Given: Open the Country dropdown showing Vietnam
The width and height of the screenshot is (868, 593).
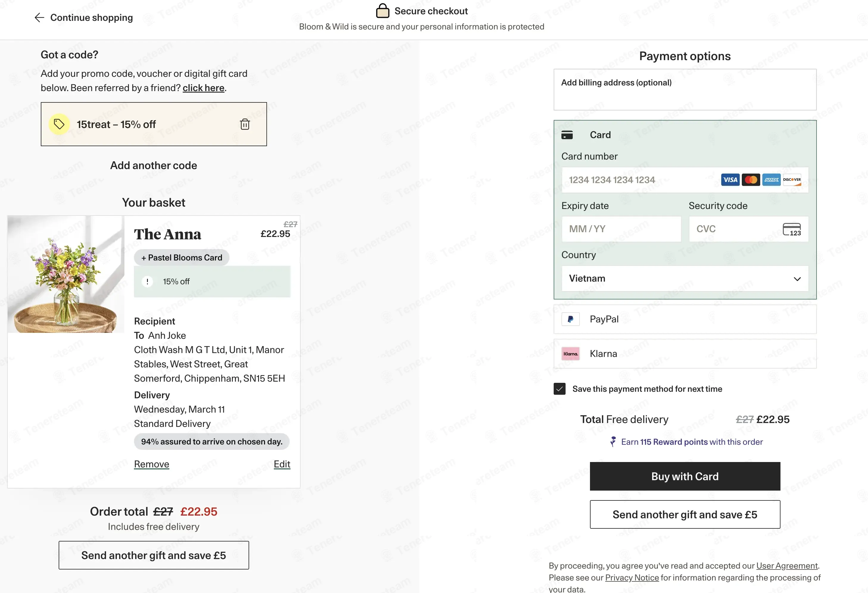Looking at the screenshot, I should coord(685,279).
